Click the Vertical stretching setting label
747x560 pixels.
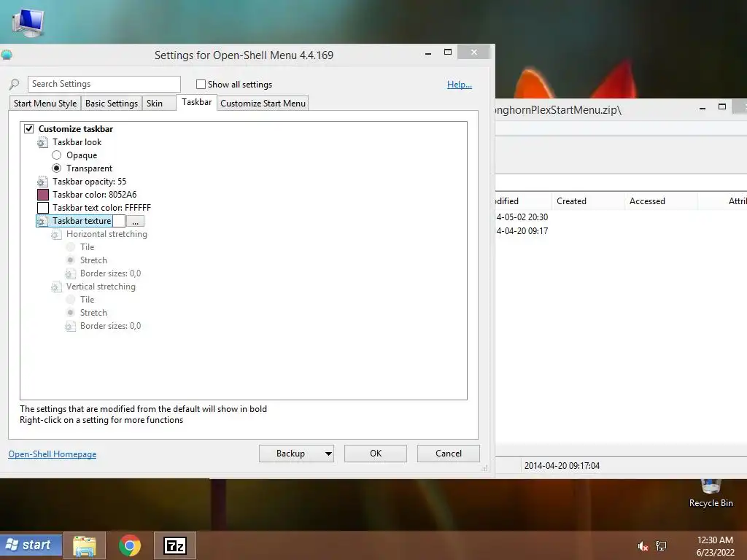[101, 287]
